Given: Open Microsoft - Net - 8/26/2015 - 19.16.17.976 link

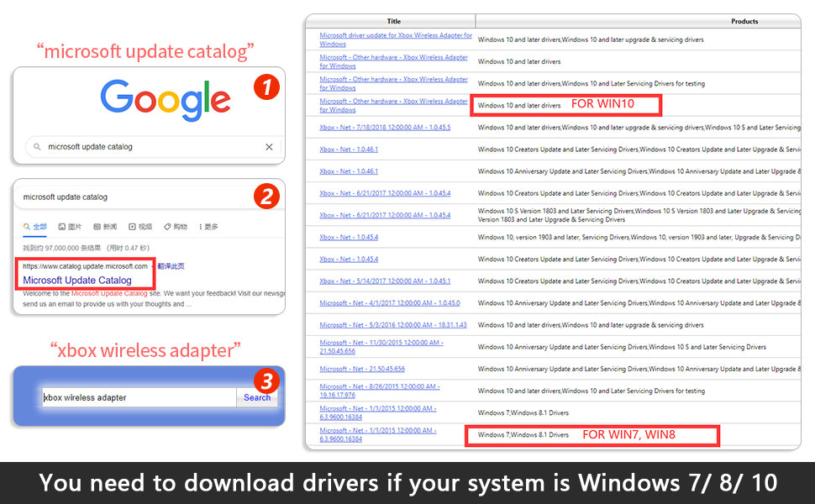Looking at the screenshot, I should point(380,391).
